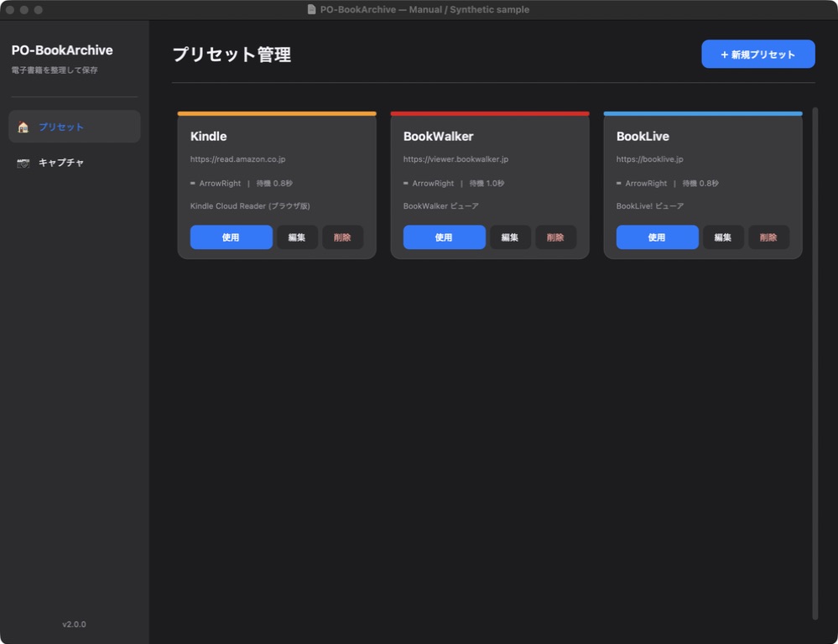Click 待機 0.8秒 on the Kindle card
The image size is (838, 644).
coord(274,184)
